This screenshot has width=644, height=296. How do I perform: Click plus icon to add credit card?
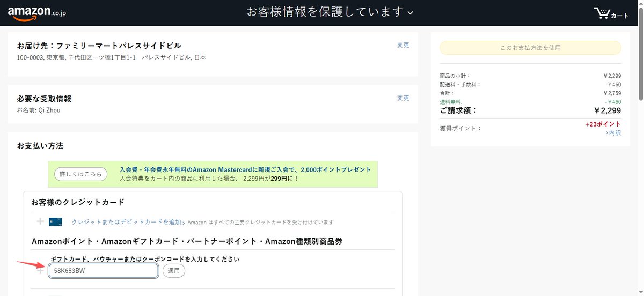click(40, 221)
